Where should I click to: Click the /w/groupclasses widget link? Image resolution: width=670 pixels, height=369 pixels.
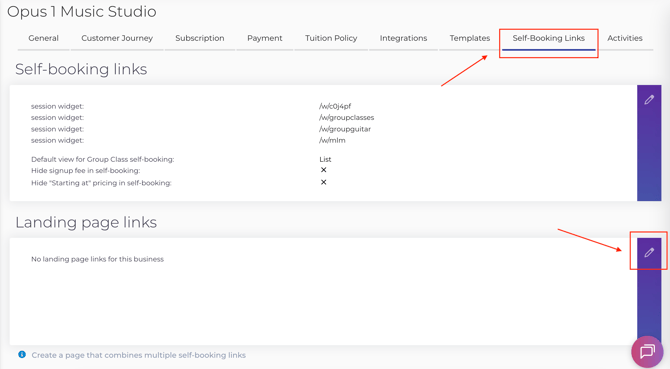click(347, 117)
